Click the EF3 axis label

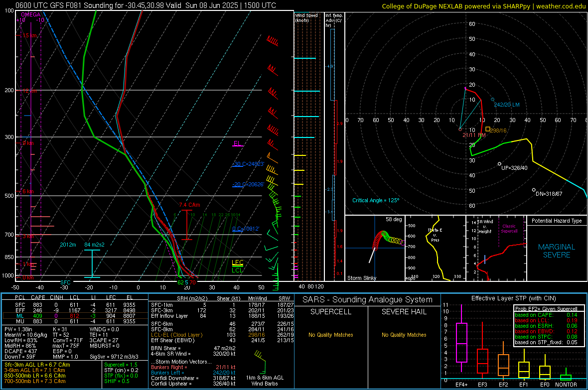point(482,385)
